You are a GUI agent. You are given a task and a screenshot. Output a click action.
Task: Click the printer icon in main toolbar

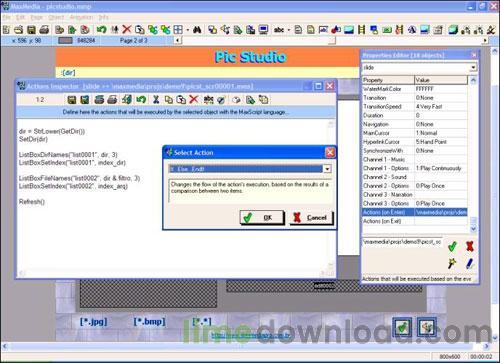point(44,30)
